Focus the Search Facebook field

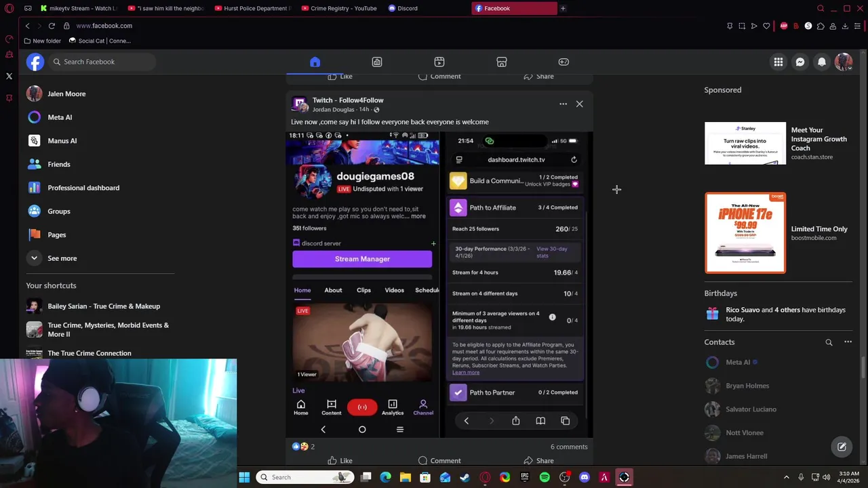point(102,62)
